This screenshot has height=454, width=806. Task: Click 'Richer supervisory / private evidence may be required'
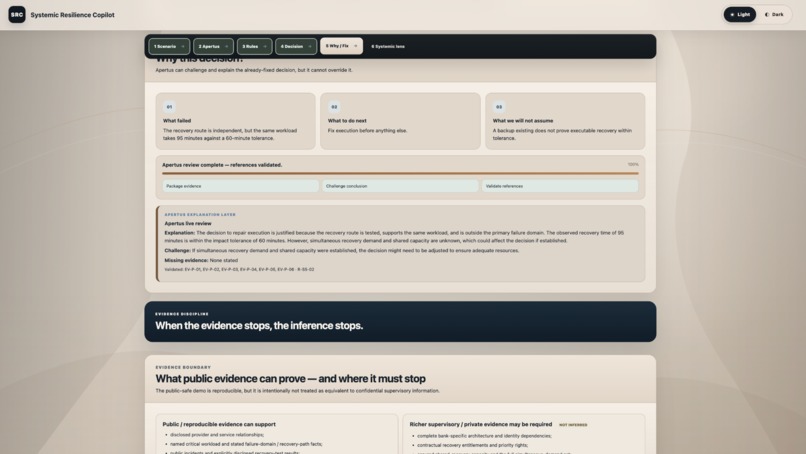[x=481, y=424]
